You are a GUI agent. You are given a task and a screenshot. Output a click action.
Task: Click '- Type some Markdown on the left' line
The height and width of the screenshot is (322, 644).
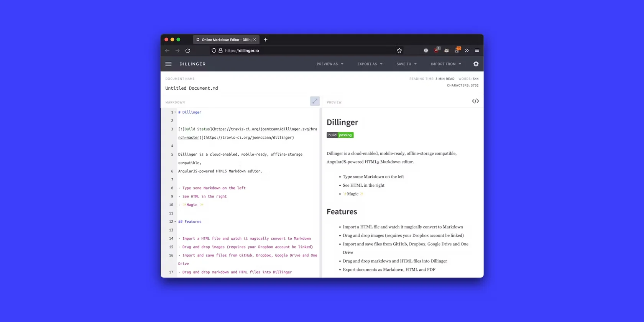pos(212,188)
